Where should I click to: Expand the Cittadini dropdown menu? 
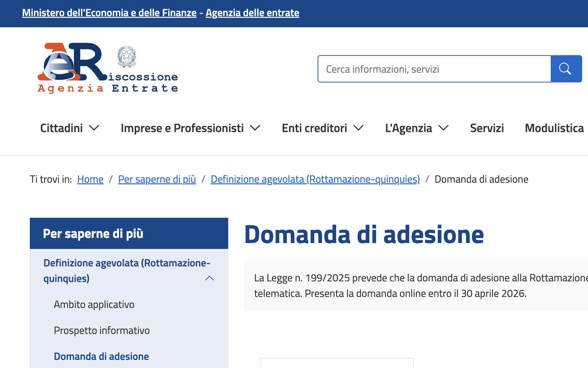pyautogui.click(x=69, y=128)
